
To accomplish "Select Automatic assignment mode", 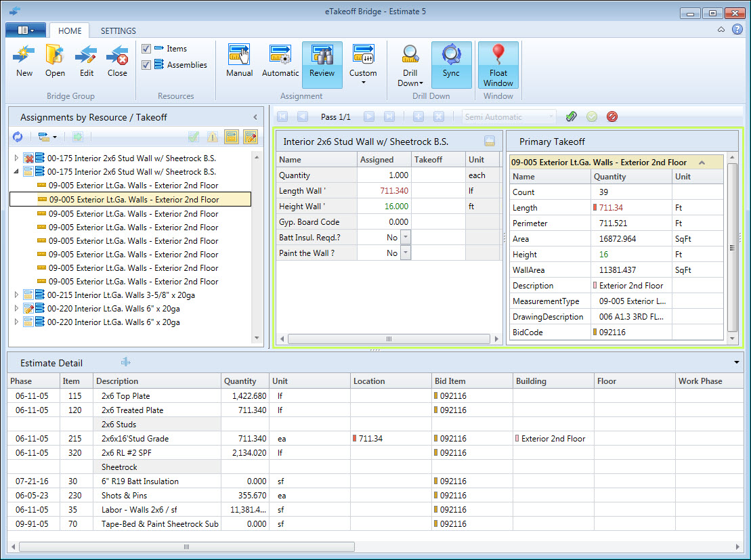I will (280, 56).
